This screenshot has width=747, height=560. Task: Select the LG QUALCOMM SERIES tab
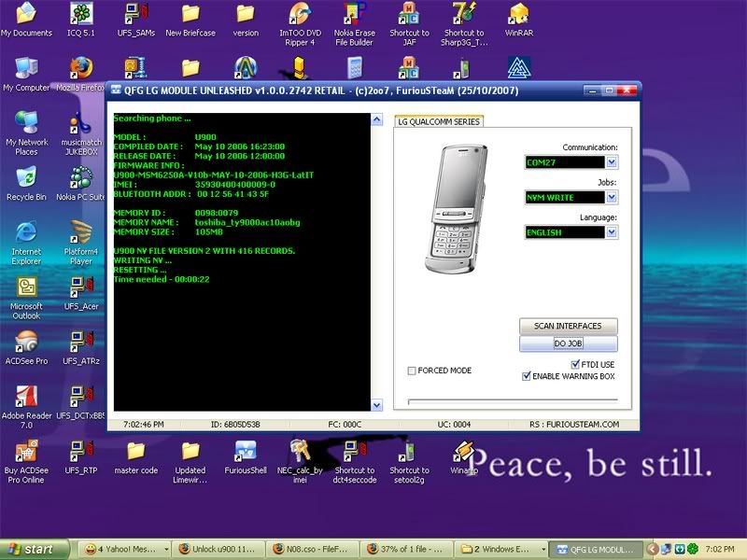point(439,121)
